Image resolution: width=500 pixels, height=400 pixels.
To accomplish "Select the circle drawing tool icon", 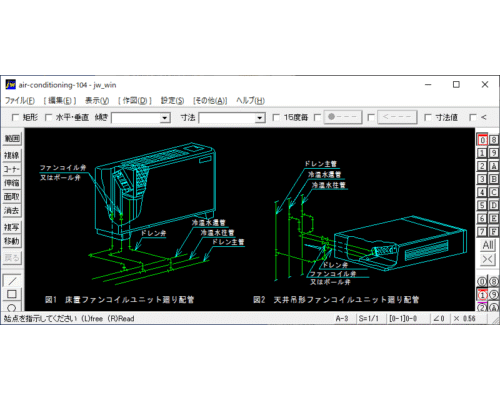I will [x=12, y=307].
